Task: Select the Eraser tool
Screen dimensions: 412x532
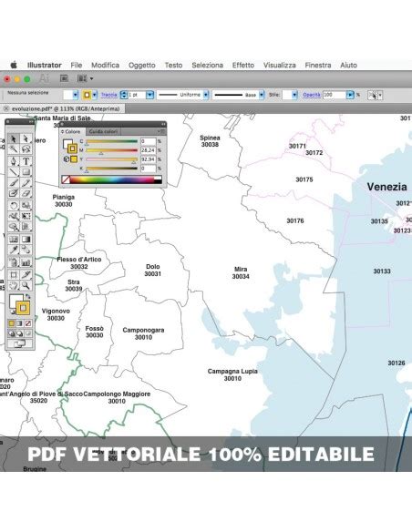Action: coord(26,193)
